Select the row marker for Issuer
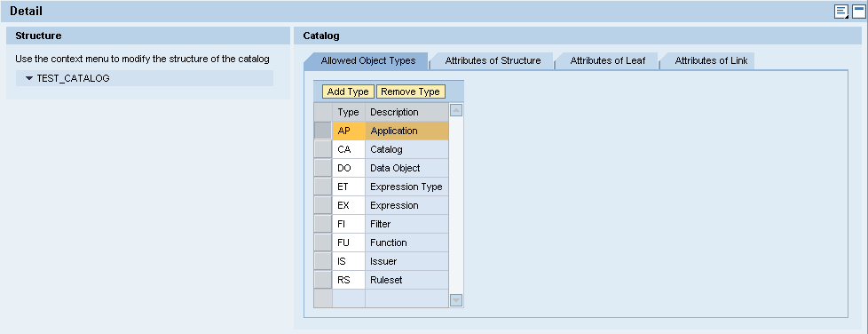Image resolution: width=868 pixels, height=334 pixels. pyautogui.click(x=323, y=261)
